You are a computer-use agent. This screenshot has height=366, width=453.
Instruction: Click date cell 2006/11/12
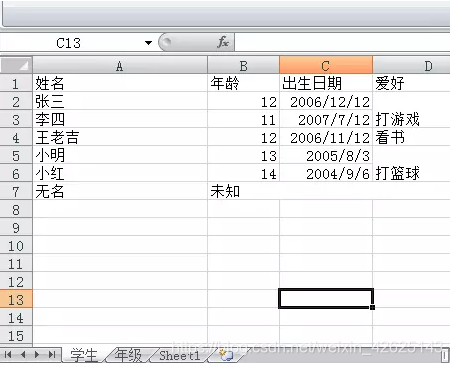(326, 137)
